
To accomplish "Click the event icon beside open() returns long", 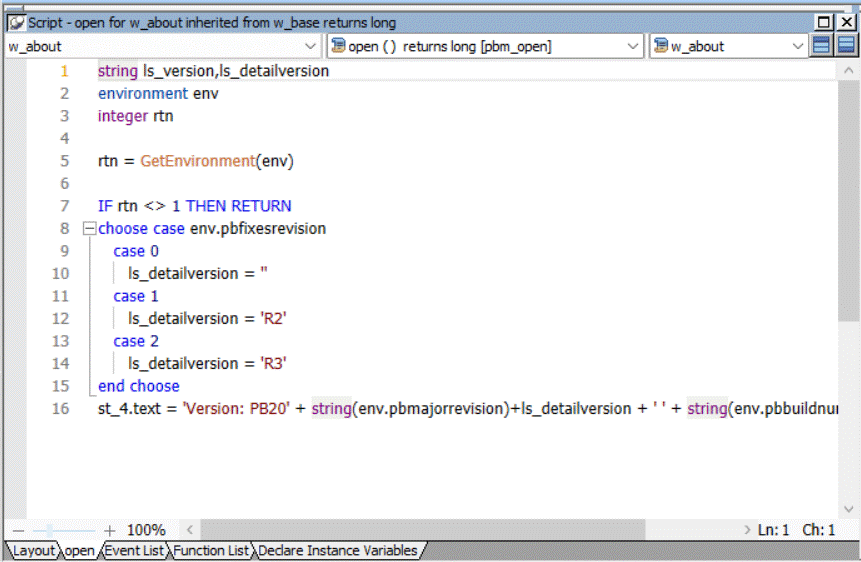I will pyautogui.click(x=338, y=46).
